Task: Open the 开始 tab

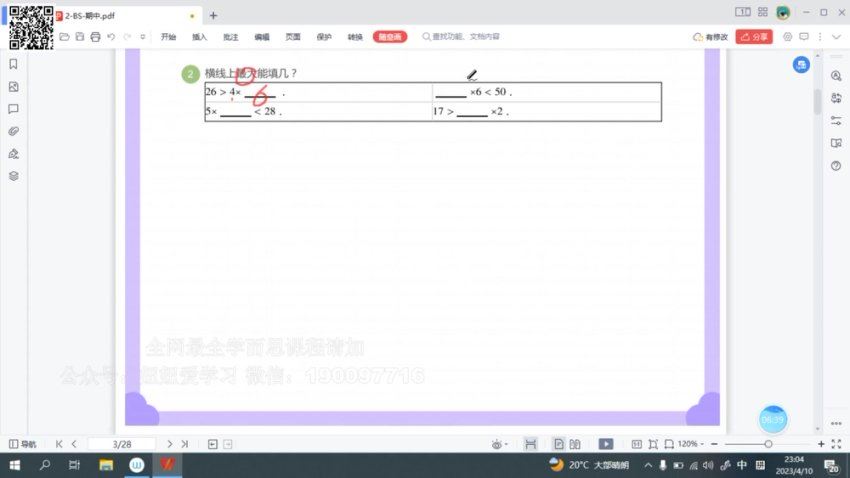Action: (168, 37)
